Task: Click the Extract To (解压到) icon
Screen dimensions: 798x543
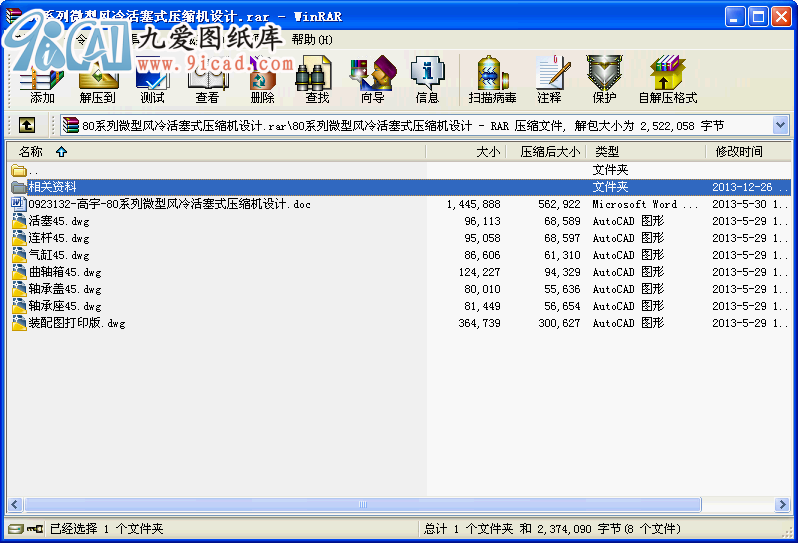Action: tap(98, 80)
